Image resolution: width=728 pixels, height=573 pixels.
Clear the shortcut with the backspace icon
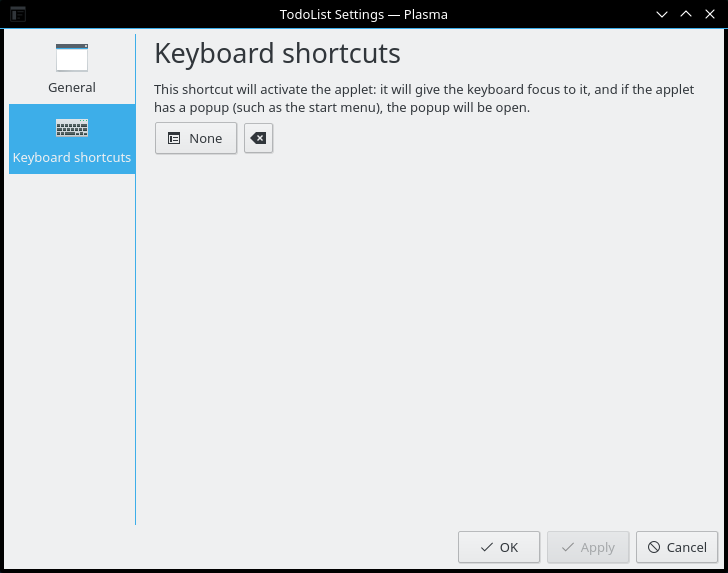pos(259,138)
